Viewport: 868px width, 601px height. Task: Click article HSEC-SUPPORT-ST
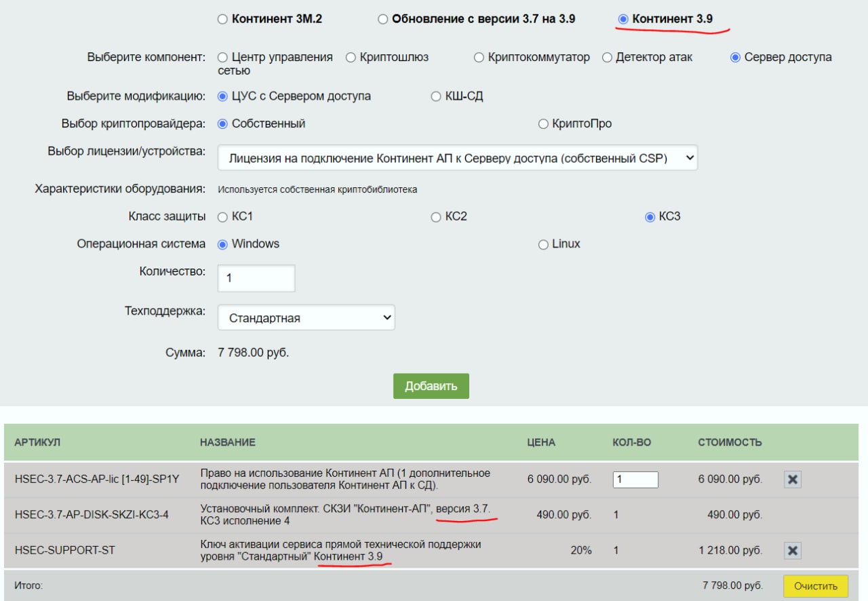[x=64, y=550]
